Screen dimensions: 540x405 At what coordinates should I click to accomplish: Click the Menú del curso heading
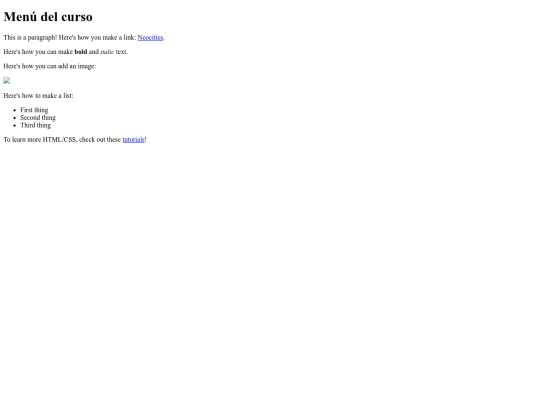pos(48,17)
